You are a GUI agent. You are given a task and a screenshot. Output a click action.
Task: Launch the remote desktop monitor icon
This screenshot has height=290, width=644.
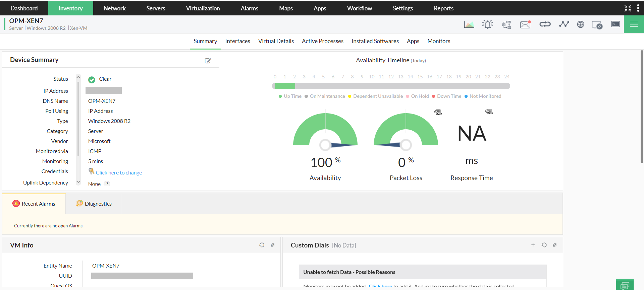click(597, 25)
